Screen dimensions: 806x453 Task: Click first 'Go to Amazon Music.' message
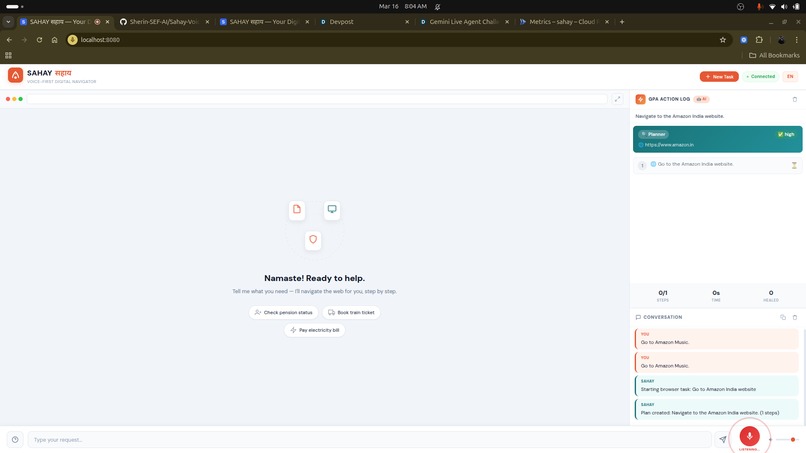(717, 338)
